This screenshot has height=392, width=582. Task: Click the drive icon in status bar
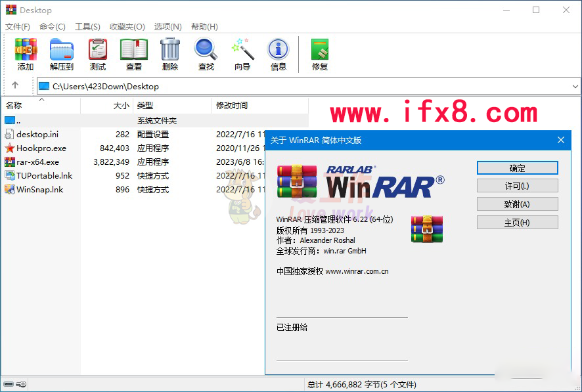(9, 384)
